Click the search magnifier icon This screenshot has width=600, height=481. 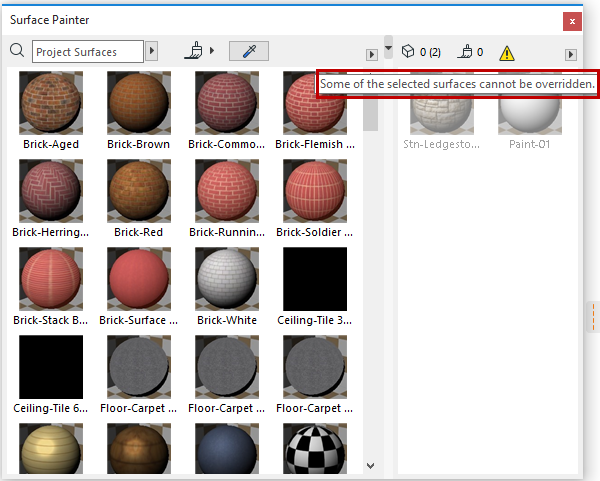click(x=17, y=51)
